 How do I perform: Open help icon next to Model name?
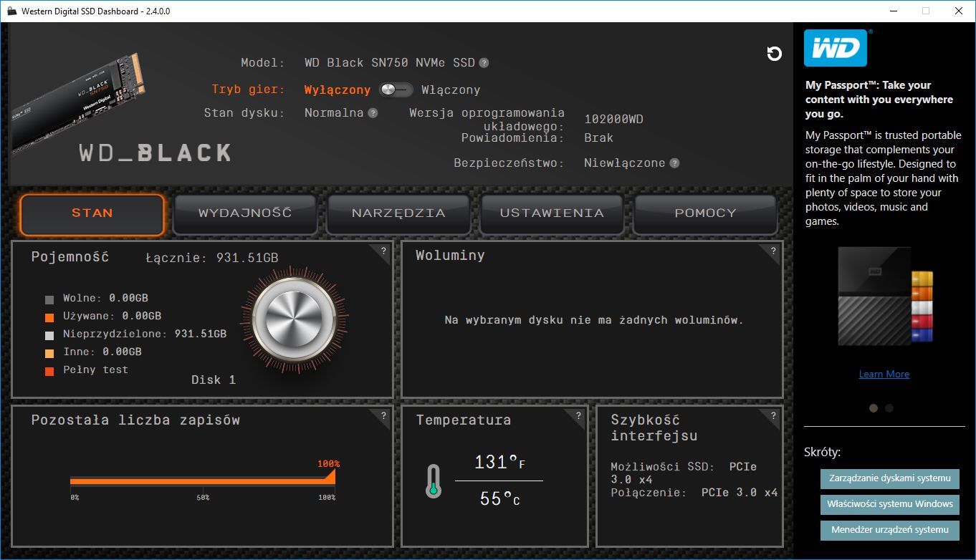[484, 63]
